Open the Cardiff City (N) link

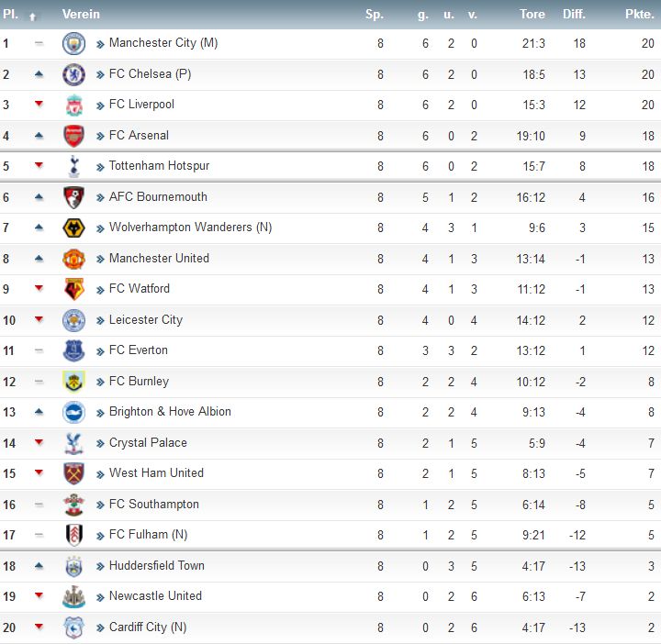pyautogui.click(x=148, y=627)
